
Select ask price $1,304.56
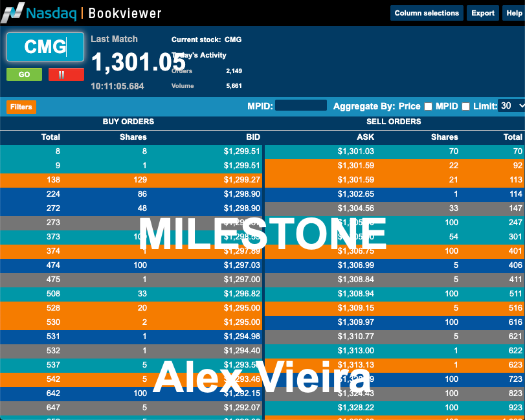(355, 208)
